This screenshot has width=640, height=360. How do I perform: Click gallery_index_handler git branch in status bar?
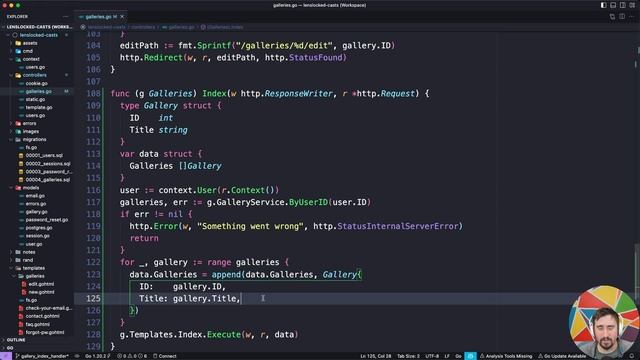[42, 356]
